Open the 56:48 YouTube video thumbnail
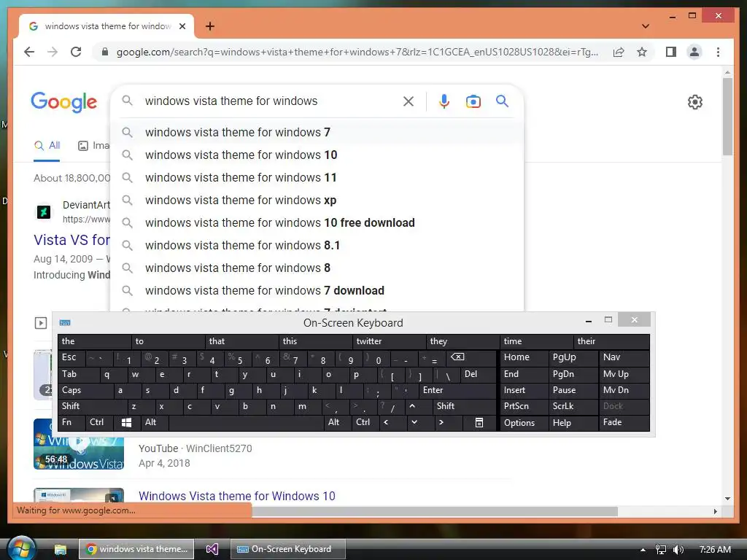This screenshot has width=747, height=560. 79,444
